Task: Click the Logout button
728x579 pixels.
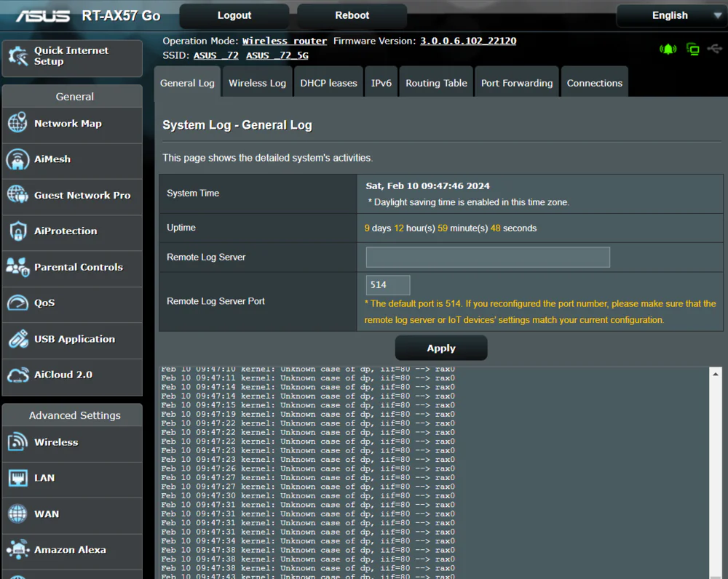Action: coord(234,15)
